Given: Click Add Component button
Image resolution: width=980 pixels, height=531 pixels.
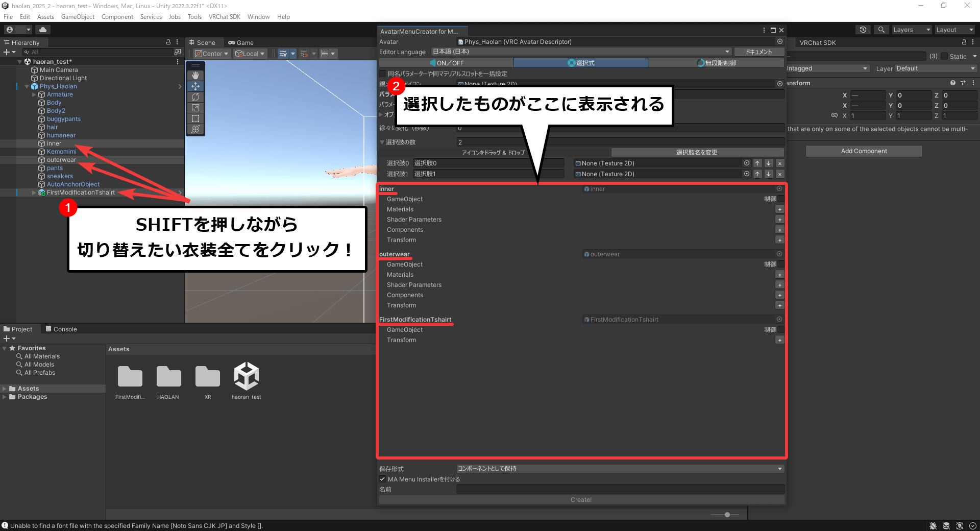Looking at the screenshot, I should [x=864, y=151].
